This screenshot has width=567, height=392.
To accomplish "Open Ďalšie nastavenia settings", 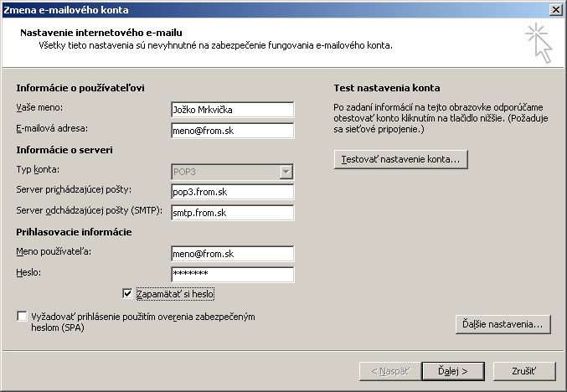I will tap(503, 323).
